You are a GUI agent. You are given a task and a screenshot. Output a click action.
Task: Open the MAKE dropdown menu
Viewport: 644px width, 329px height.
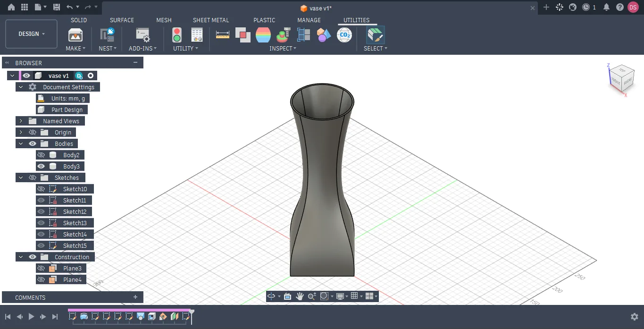[x=75, y=48]
